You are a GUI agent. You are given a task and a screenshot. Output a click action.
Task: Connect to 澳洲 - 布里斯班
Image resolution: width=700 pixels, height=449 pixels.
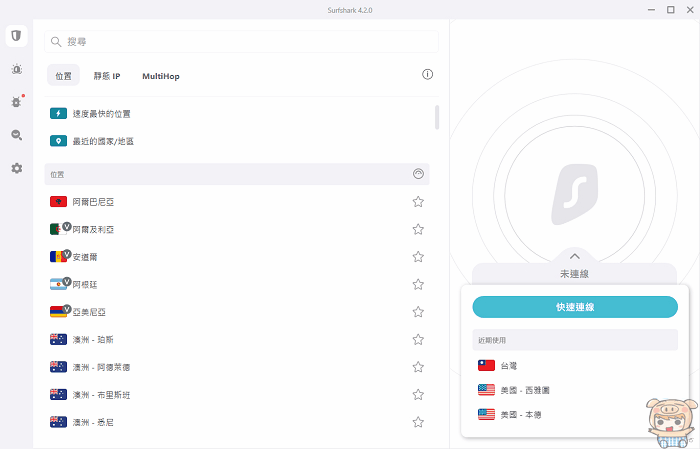(x=237, y=395)
